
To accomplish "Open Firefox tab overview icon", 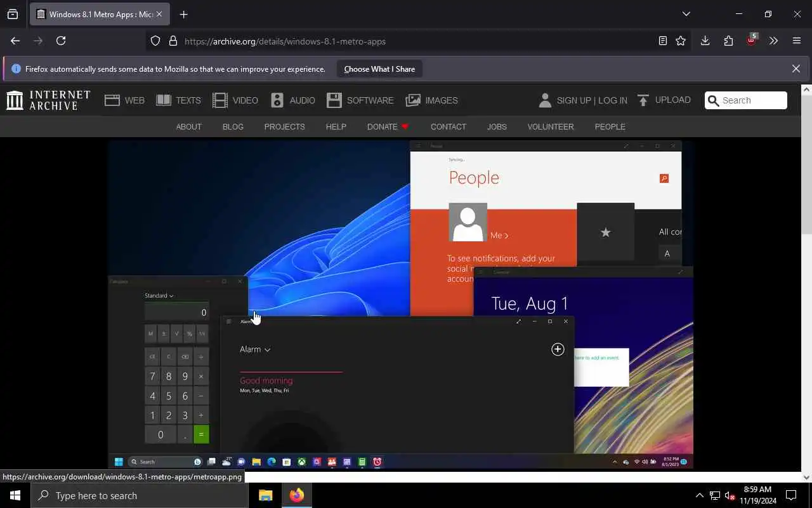I will [13, 14].
